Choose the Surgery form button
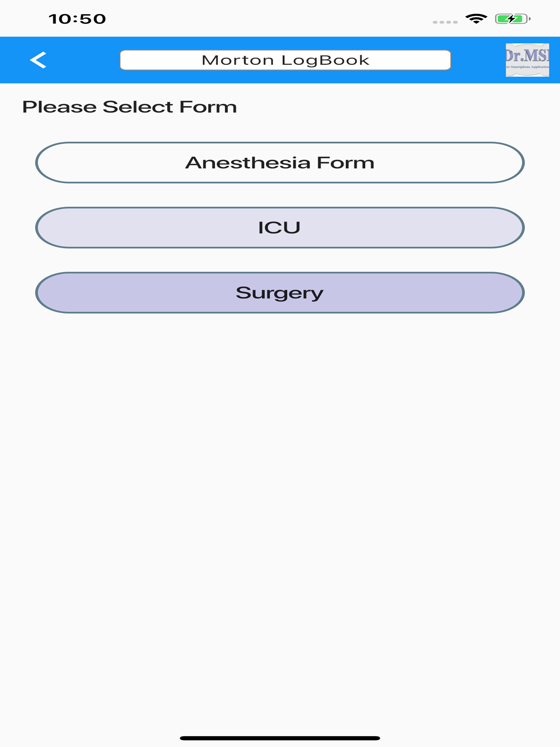Image resolution: width=560 pixels, height=747 pixels. [280, 293]
